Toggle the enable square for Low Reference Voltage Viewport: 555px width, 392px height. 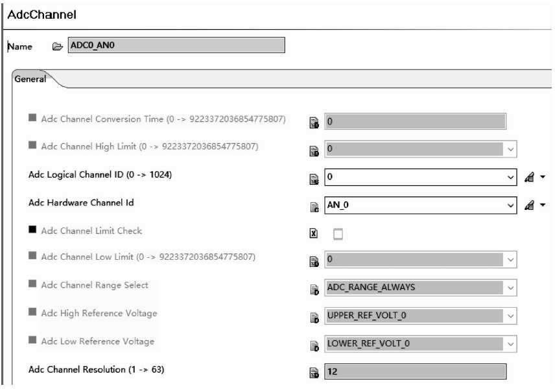coord(32,340)
